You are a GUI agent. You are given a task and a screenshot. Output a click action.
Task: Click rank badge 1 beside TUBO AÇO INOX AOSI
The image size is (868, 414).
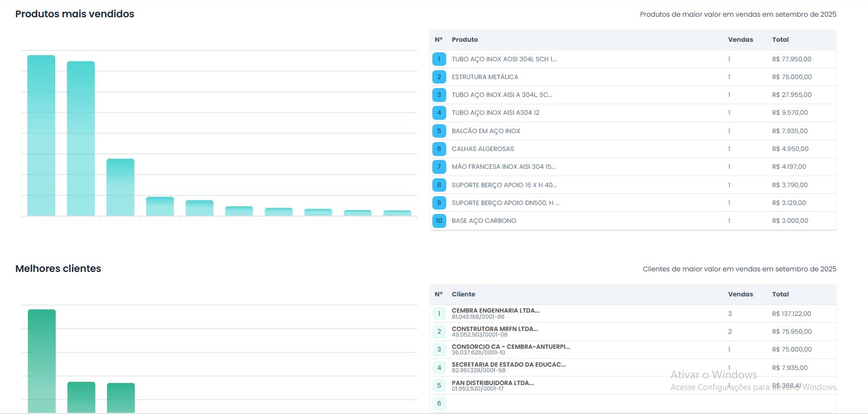tap(439, 59)
